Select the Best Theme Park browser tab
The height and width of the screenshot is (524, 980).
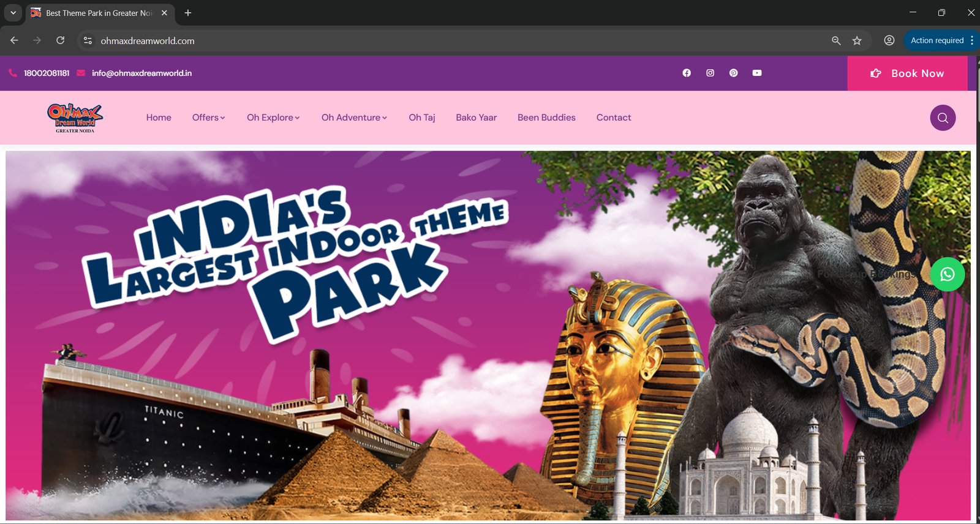(100, 13)
